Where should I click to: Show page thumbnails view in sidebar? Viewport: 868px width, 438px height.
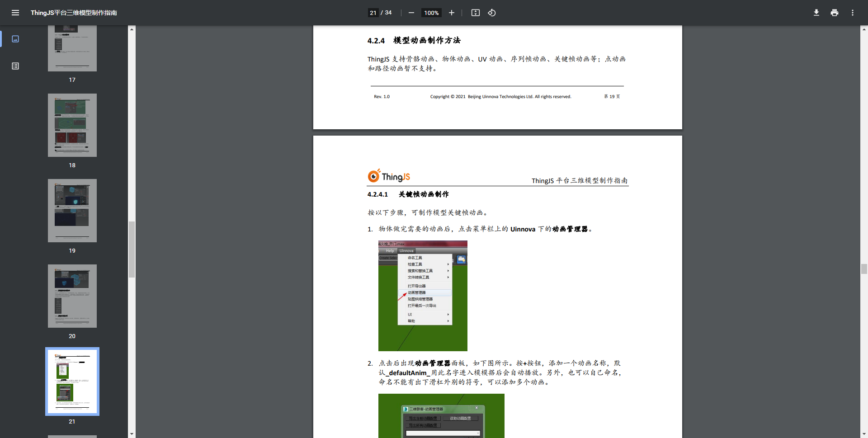[x=15, y=39]
